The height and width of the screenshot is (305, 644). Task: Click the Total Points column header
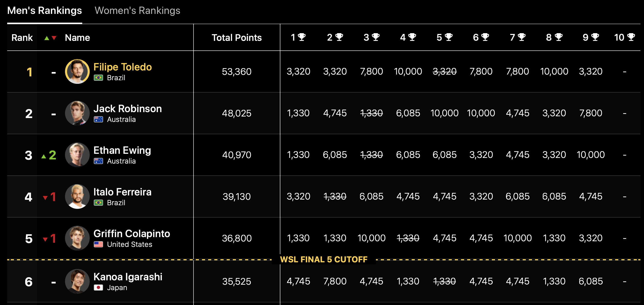(x=236, y=38)
